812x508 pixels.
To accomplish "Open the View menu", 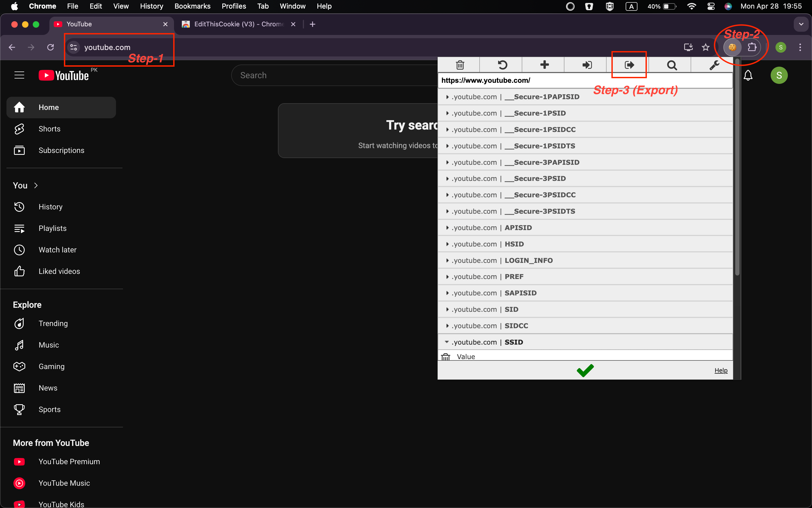I will click(x=121, y=6).
